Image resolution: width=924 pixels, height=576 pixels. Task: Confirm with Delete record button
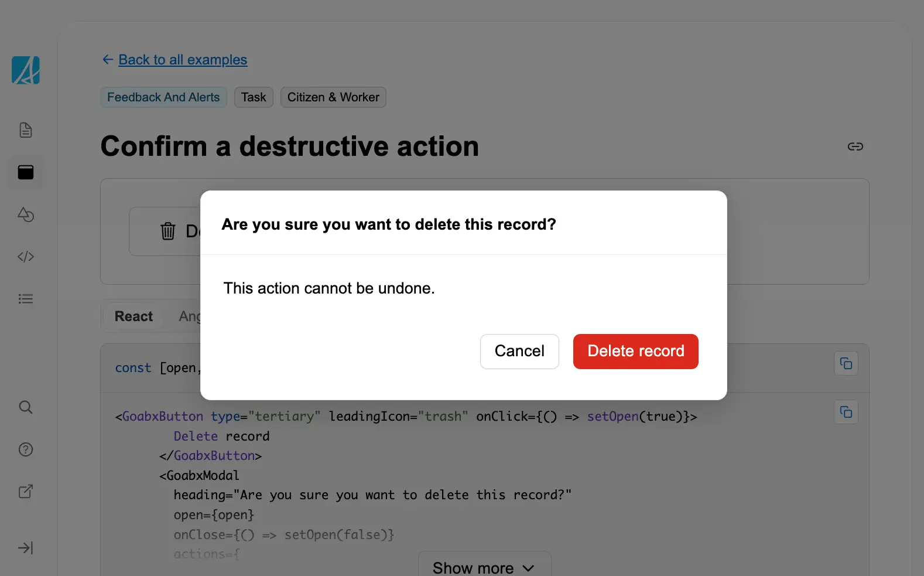pos(635,352)
